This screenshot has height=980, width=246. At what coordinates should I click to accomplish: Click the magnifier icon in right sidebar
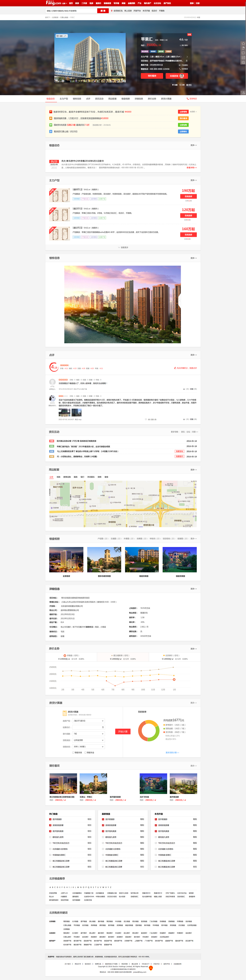(243, 62)
